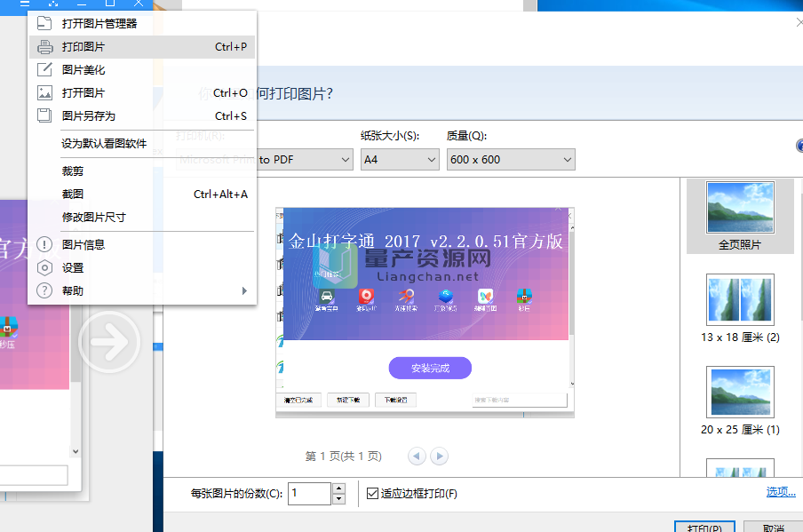
Task: Go to previous page in print preview
Action: click(x=417, y=456)
